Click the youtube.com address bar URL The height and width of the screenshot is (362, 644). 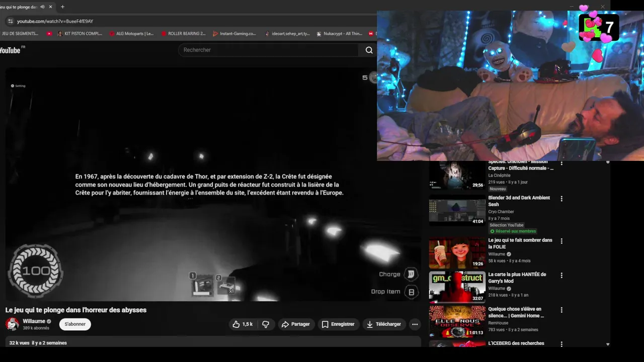tap(55, 21)
